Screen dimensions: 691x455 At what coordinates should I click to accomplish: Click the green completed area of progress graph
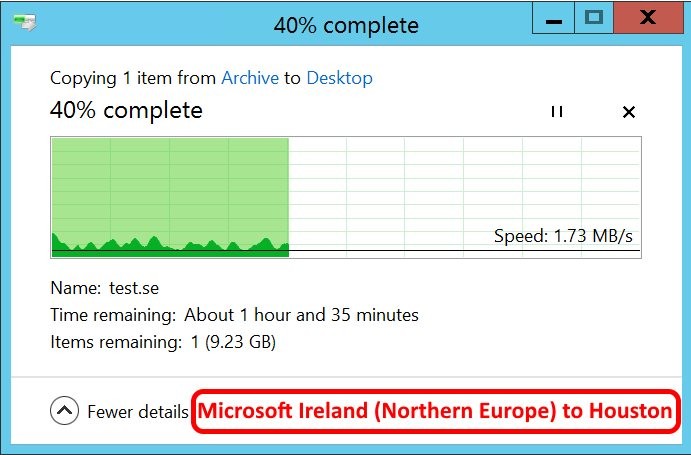170,185
